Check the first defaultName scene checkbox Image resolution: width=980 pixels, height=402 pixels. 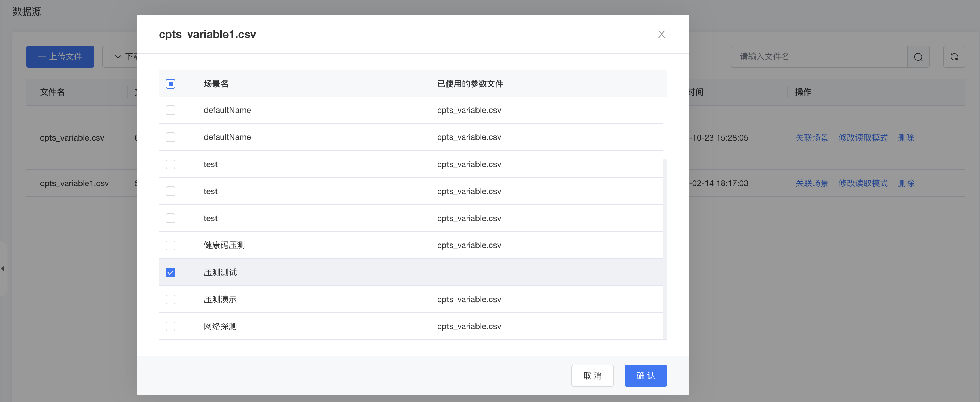171,110
